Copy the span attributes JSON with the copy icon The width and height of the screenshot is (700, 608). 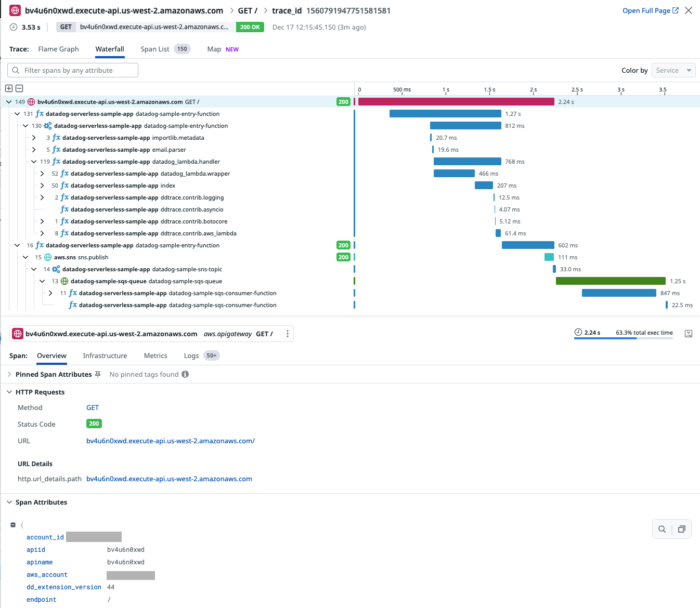pyautogui.click(x=681, y=528)
